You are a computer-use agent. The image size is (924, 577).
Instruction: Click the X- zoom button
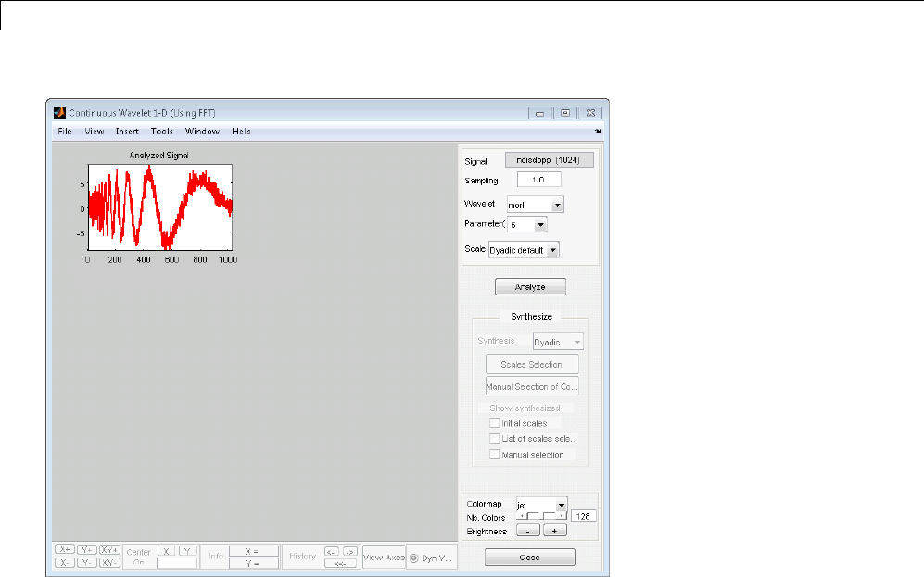tap(65, 562)
